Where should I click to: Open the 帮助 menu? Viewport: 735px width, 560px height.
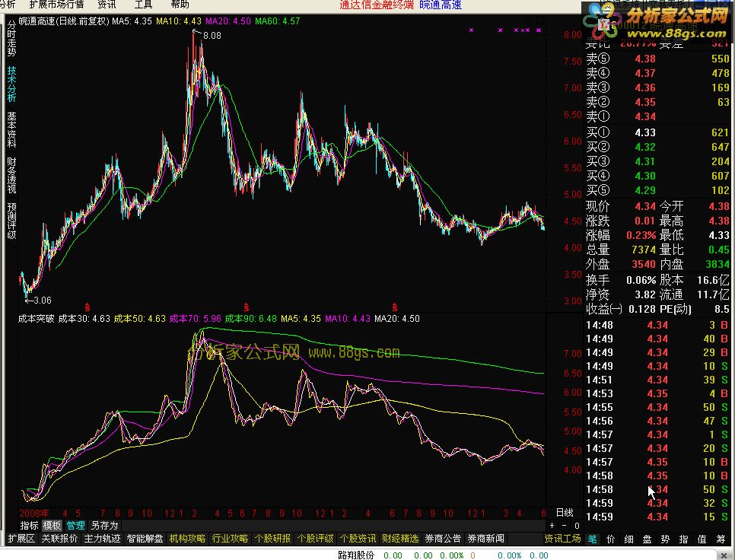point(180,5)
